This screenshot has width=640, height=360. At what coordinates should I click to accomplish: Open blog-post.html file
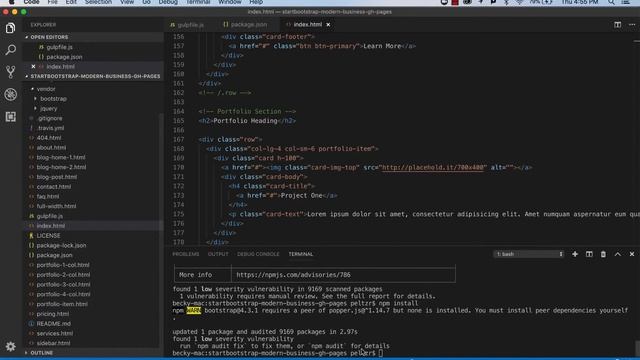pos(57,177)
